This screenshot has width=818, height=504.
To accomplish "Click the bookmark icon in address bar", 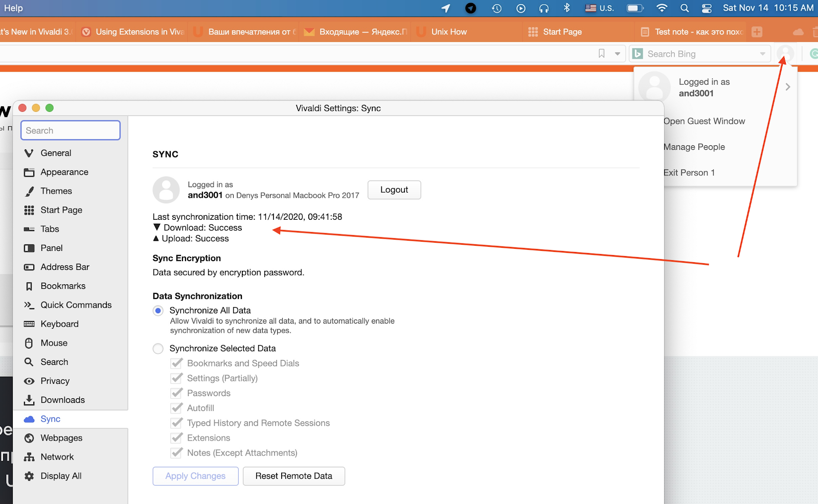I will [x=602, y=54].
